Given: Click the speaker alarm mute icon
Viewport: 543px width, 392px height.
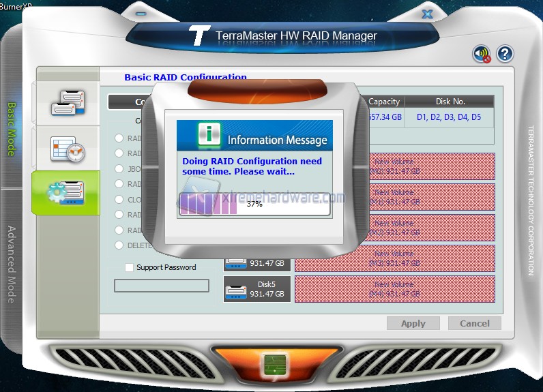Looking at the screenshot, I should click(482, 54).
